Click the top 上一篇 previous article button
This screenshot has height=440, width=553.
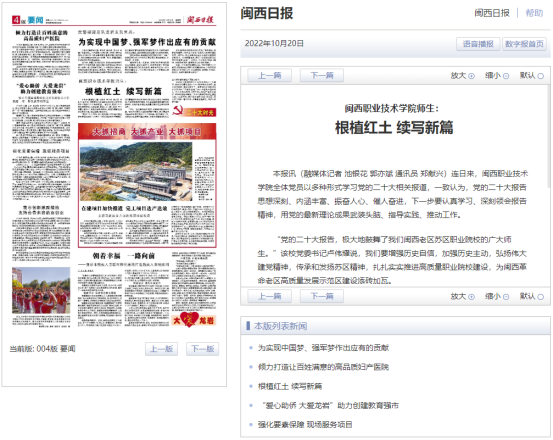click(x=270, y=75)
